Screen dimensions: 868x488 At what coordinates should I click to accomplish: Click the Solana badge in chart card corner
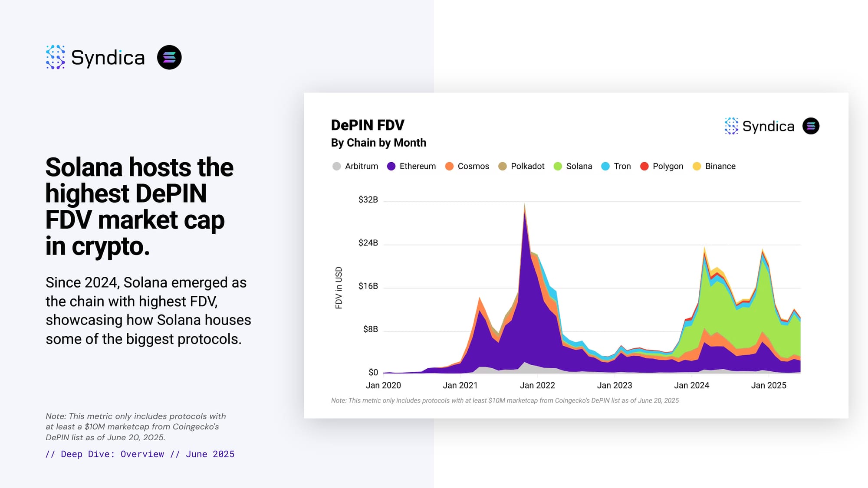point(811,126)
